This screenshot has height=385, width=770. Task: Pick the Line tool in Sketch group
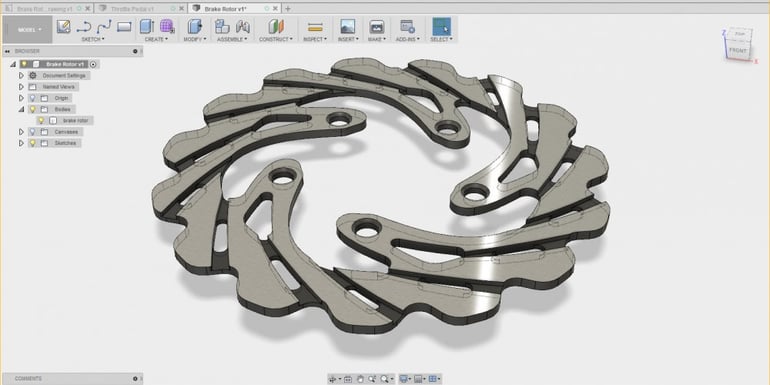[84, 27]
